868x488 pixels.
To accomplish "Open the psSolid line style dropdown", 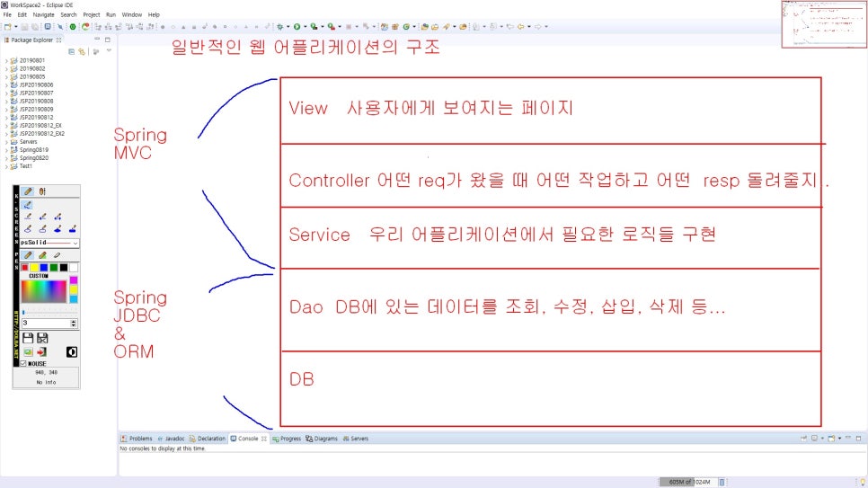I will 75,243.
